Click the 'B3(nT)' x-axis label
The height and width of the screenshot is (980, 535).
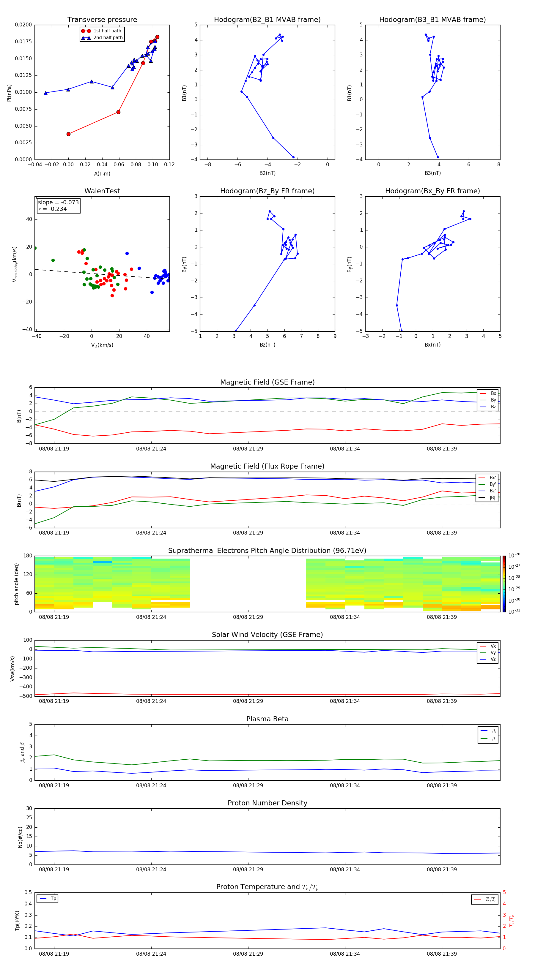pos(432,173)
